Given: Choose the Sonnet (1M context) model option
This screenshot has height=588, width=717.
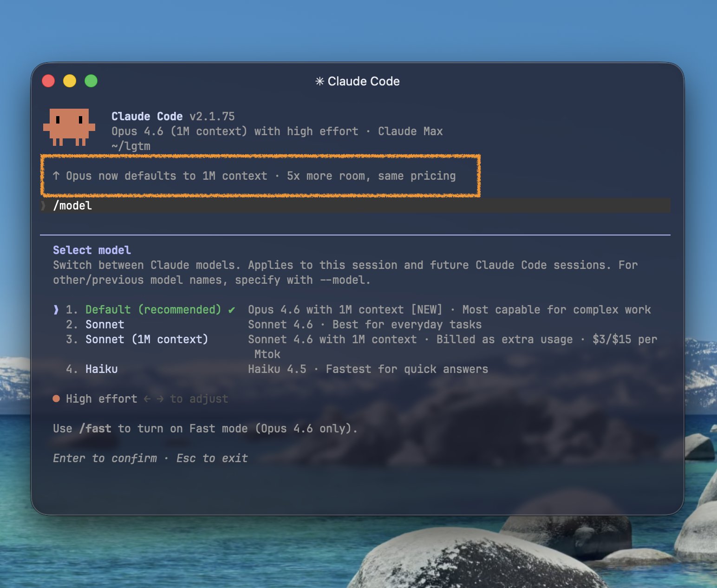Looking at the screenshot, I should (147, 340).
